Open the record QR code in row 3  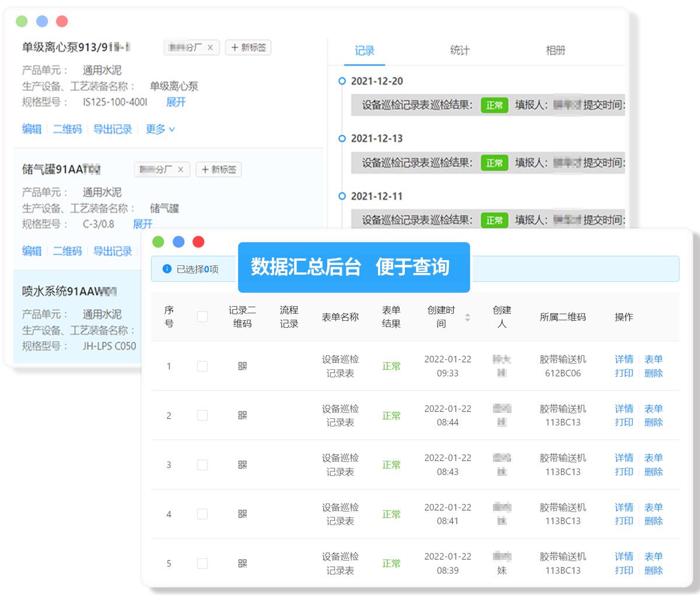tap(243, 465)
